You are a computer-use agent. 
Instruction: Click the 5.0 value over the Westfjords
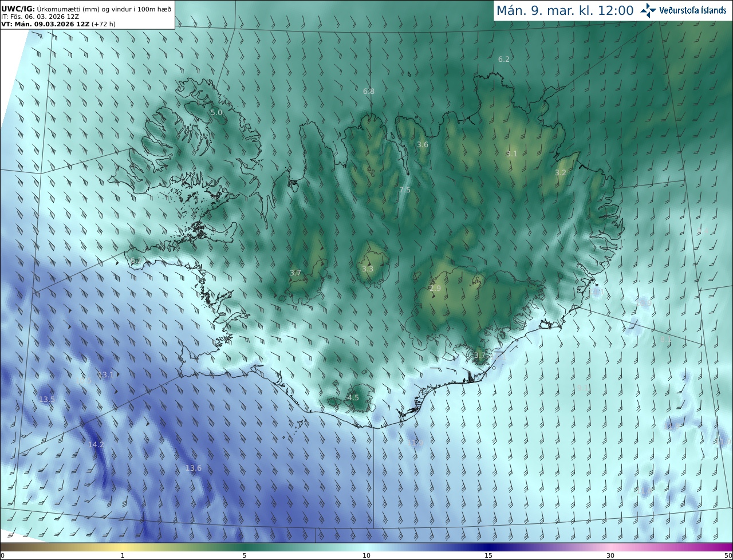[216, 113]
